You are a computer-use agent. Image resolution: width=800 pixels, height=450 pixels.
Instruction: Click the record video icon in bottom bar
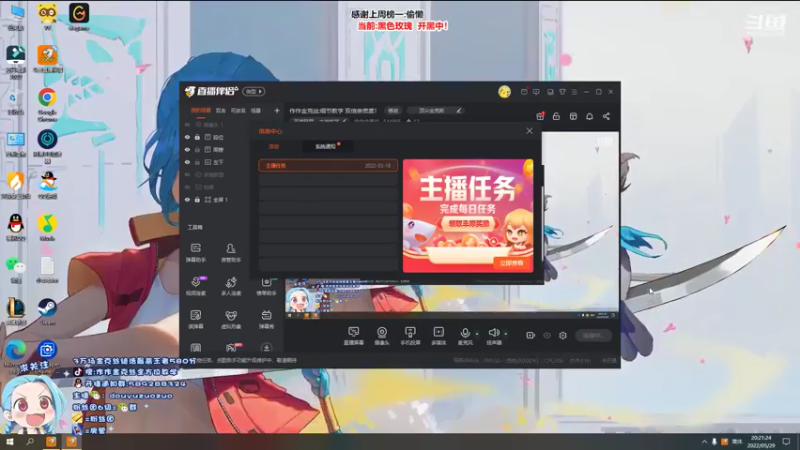pyautogui.click(x=531, y=335)
